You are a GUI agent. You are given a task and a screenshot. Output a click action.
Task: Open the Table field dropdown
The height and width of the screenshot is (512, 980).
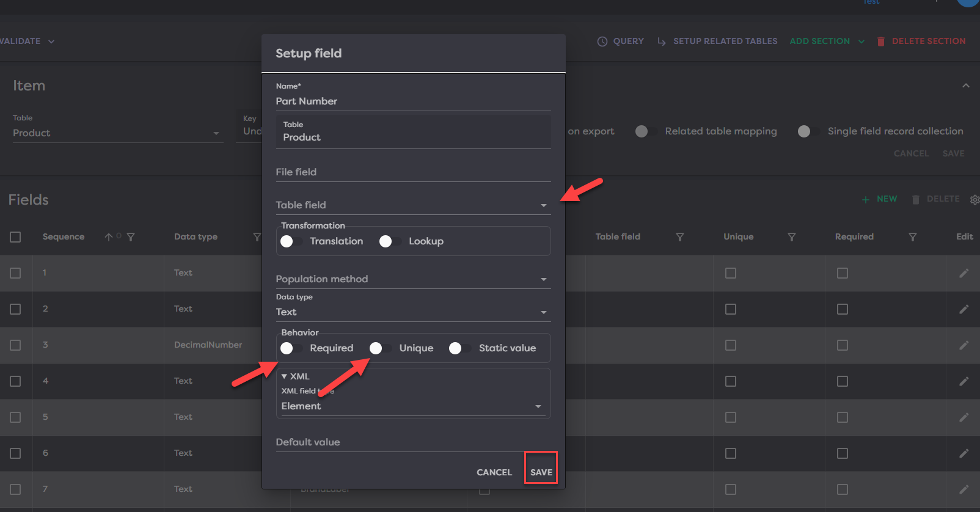point(412,205)
